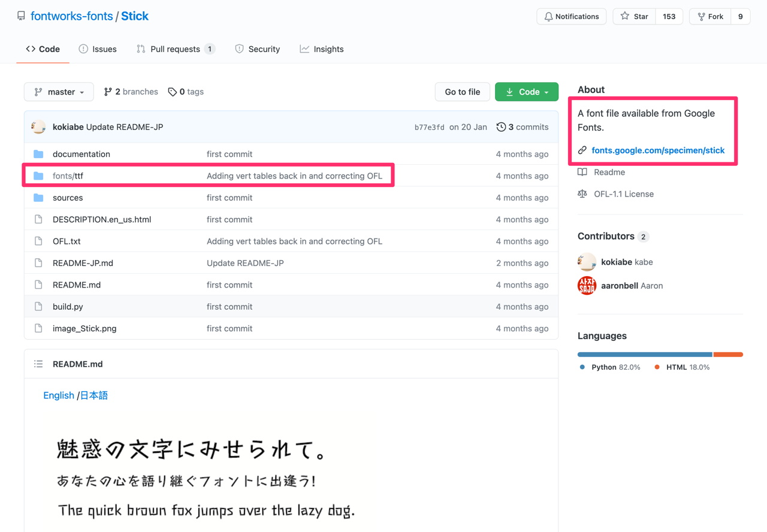
Task: Open the Issues tab
Action: 98,49
